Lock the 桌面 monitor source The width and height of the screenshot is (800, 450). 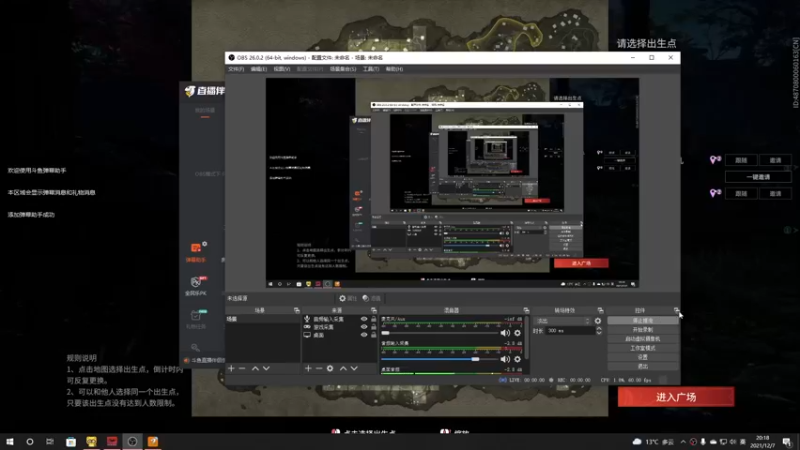coord(373,335)
